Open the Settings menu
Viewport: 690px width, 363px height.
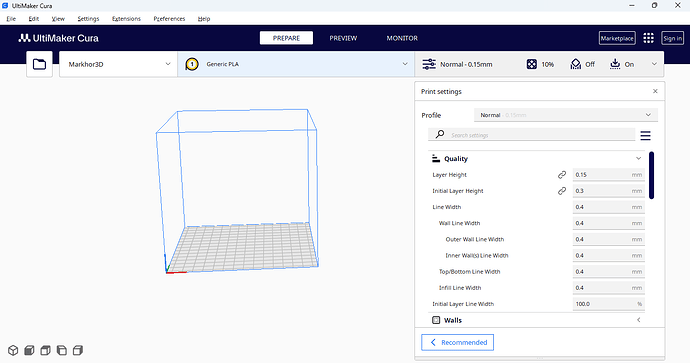click(x=88, y=19)
